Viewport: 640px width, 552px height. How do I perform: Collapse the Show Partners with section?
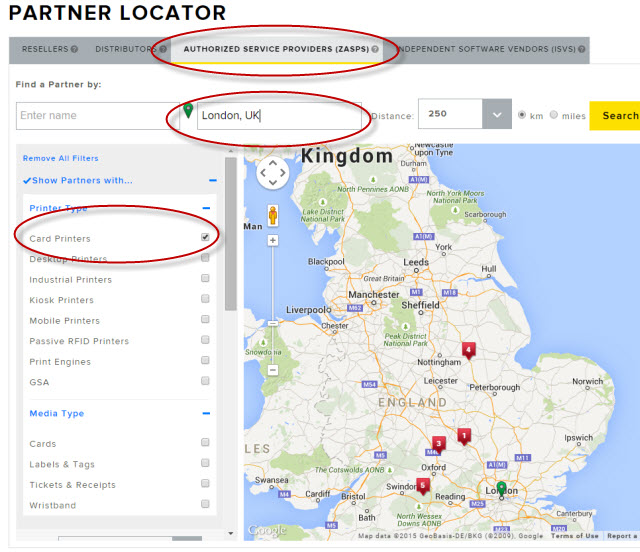pyautogui.click(x=213, y=180)
